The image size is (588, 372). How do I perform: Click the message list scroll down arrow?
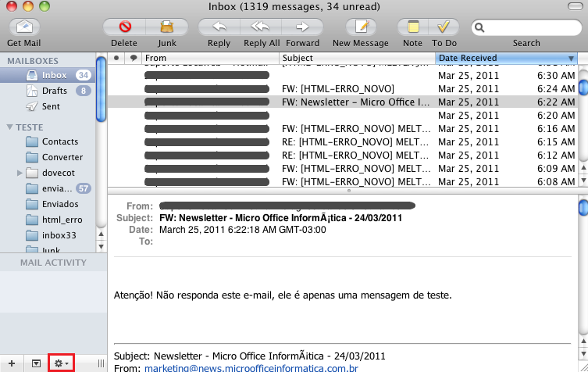tap(583, 181)
